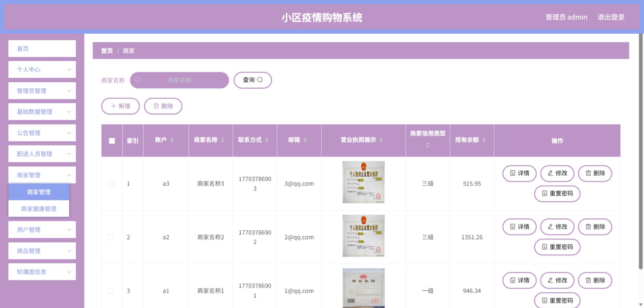Click the balance value 515.95

pyautogui.click(x=472, y=184)
